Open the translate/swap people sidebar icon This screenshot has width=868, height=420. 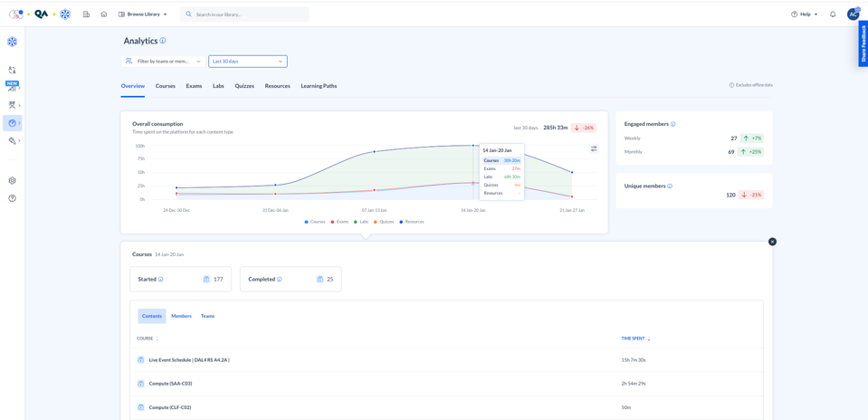pyautogui.click(x=12, y=71)
